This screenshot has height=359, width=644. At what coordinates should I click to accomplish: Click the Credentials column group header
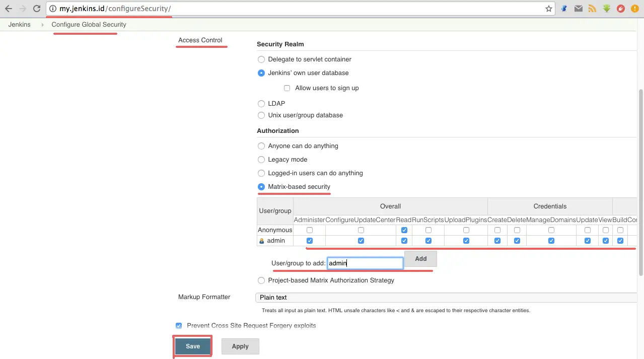click(x=550, y=206)
